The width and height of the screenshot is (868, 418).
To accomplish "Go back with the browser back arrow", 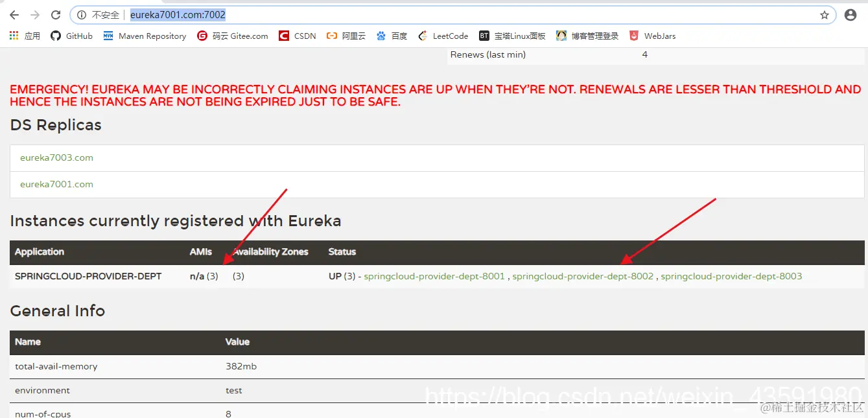I will 14,15.
